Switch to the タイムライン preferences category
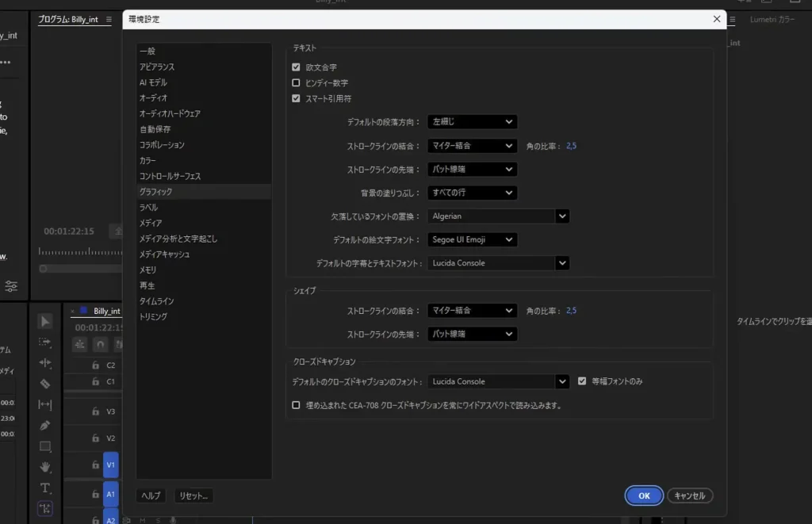812x524 pixels. coord(156,301)
